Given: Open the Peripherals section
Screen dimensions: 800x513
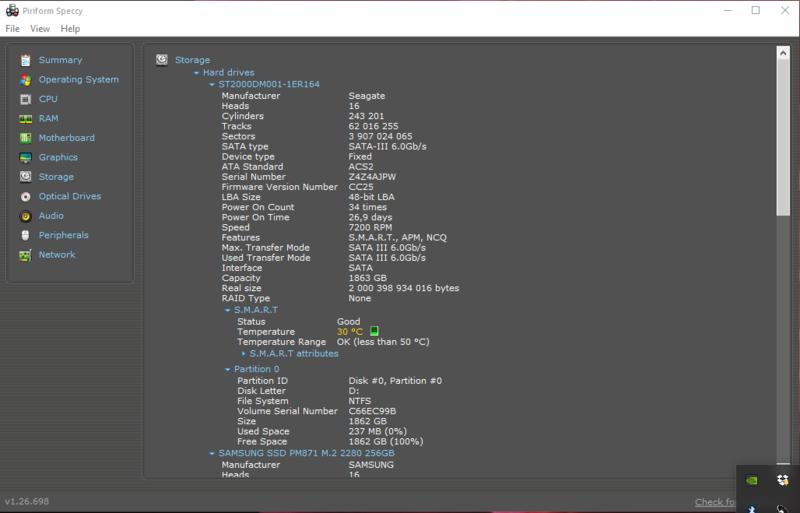Looking at the screenshot, I should pyautogui.click(x=63, y=234).
